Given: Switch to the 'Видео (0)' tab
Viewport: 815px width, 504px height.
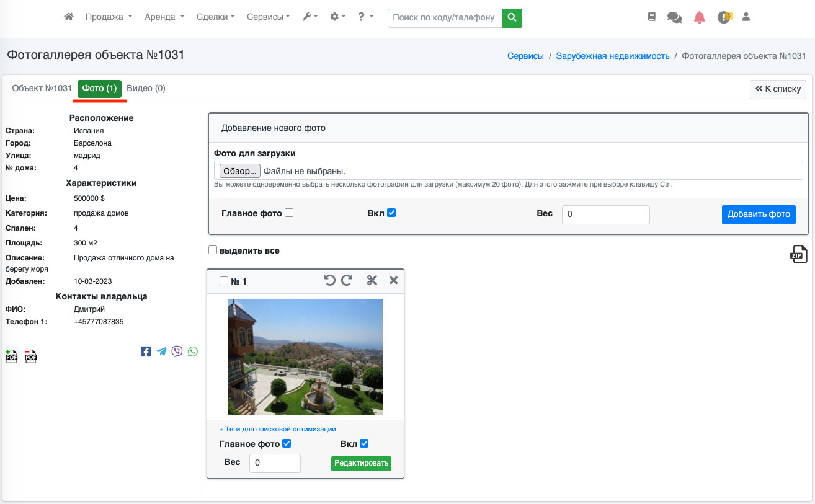Looking at the screenshot, I should [146, 88].
